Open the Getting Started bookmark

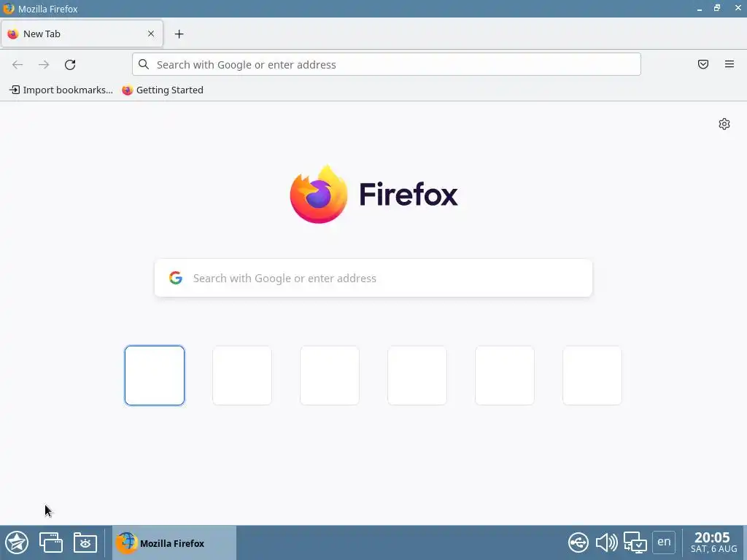(x=163, y=90)
